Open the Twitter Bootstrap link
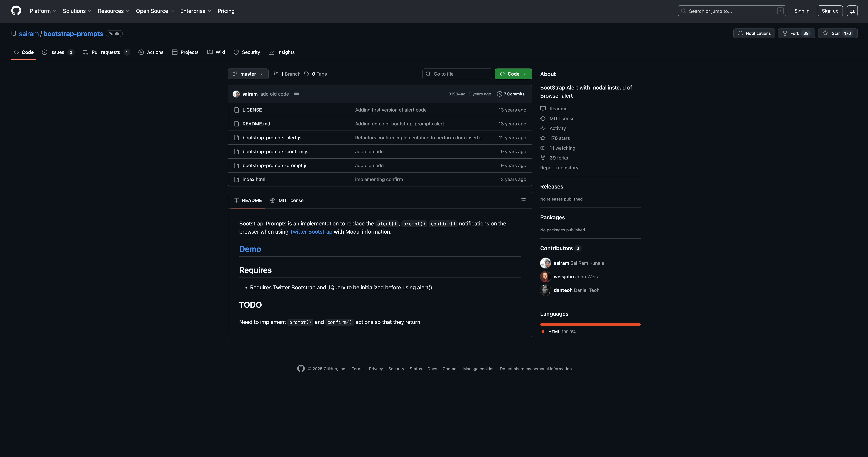868x457 pixels. point(311,232)
